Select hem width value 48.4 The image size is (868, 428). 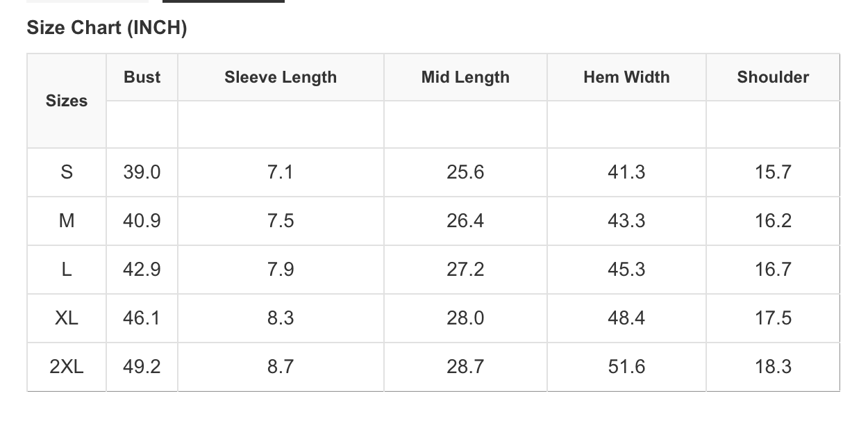(x=626, y=318)
